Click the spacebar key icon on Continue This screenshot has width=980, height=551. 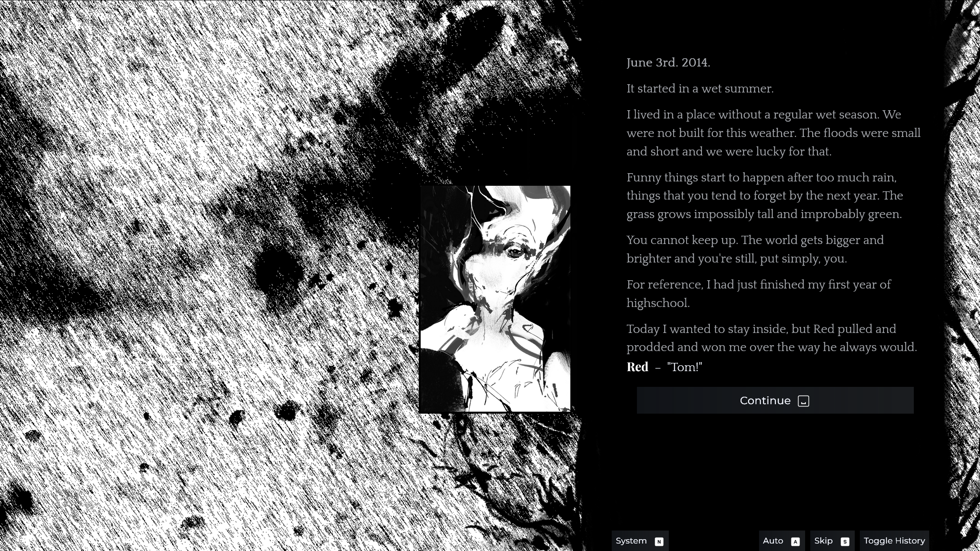(x=803, y=401)
